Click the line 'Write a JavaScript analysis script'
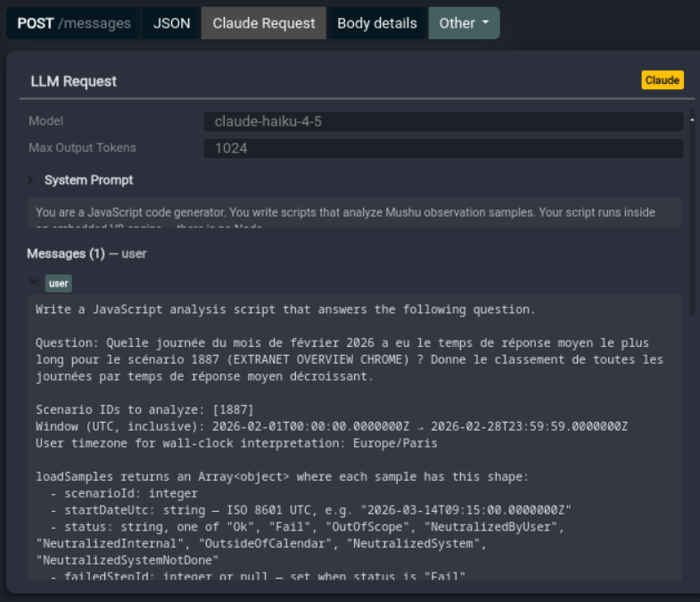The height and width of the screenshot is (602, 700). point(285,309)
